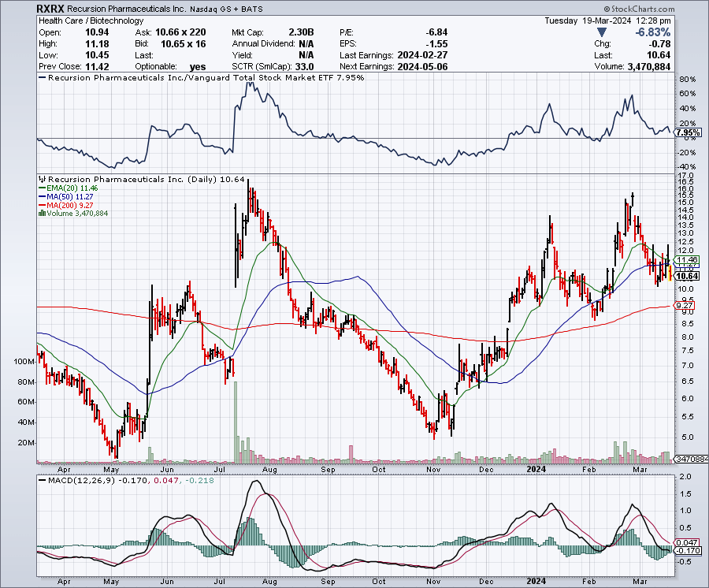
Task: Click the candlestick icon beside Daily price legend
Action: pos(43,179)
